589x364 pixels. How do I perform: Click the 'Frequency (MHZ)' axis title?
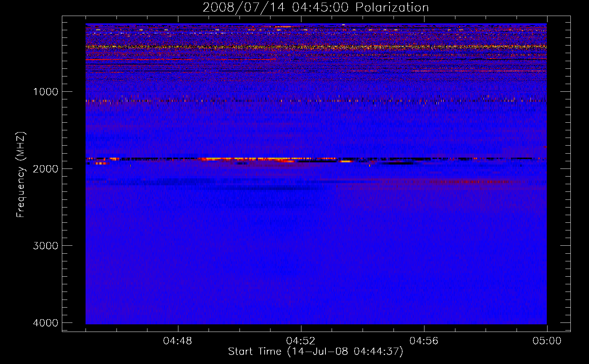coord(21,175)
